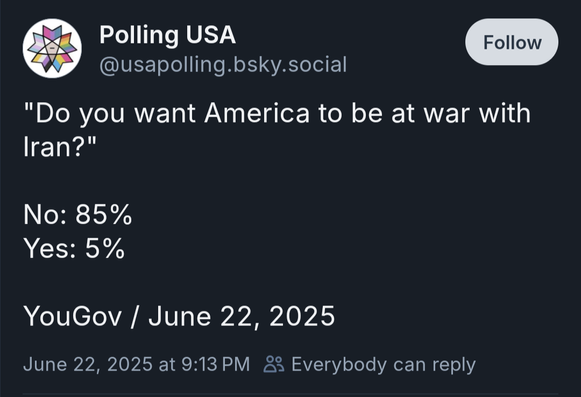Select the poll question text about Iran

click(x=277, y=130)
